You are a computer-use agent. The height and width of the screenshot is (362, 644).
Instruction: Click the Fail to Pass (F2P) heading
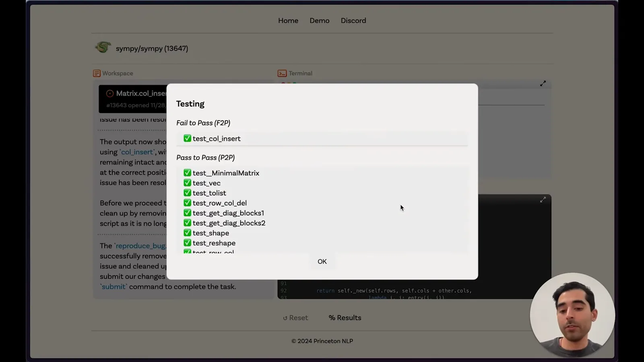pyautogui.click(x=203, y=123)
